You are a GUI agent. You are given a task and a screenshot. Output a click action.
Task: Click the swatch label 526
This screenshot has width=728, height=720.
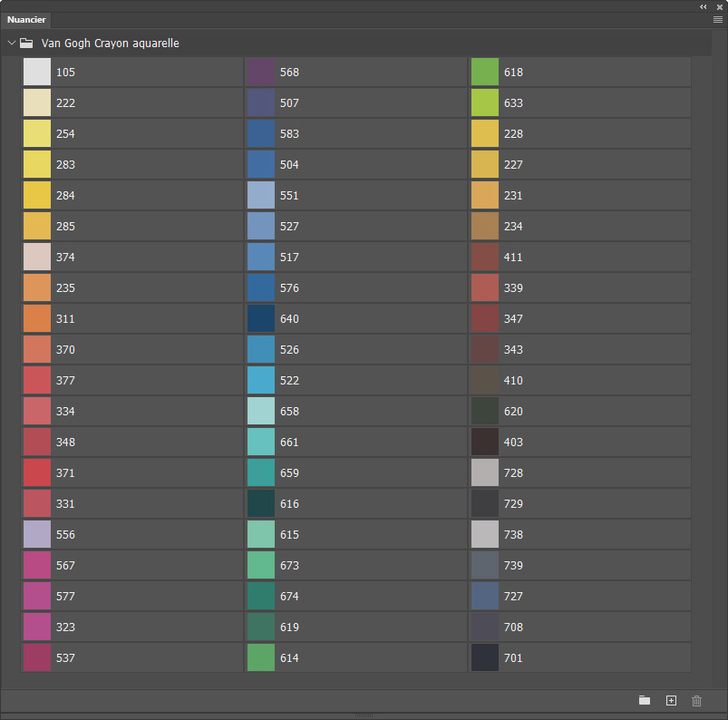tap(289, 349)
